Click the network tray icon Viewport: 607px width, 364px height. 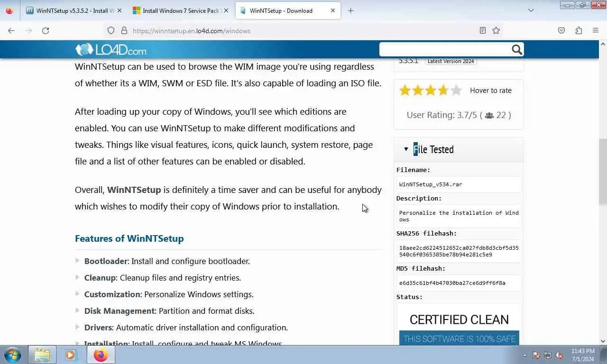point(548,355)
